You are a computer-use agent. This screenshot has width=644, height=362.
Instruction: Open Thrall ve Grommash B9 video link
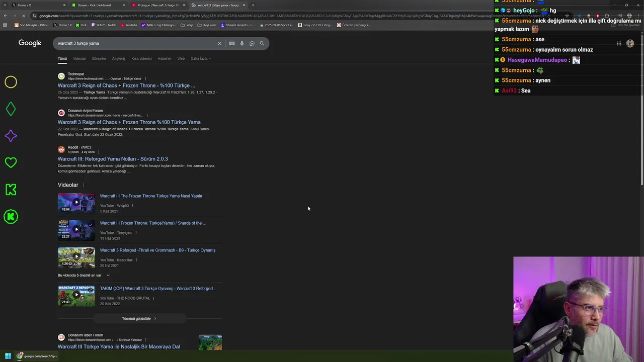pyautogui.click(x=157, y=250)
